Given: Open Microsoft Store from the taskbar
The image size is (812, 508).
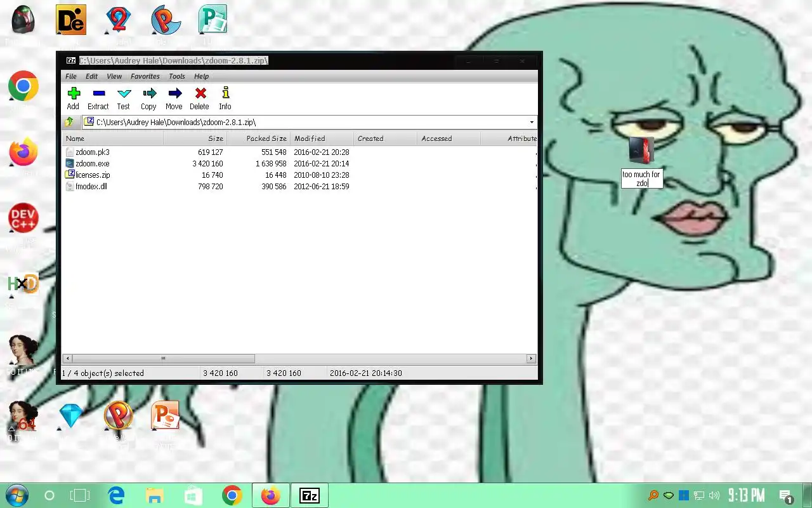Looking at the screenshot, I should click(x=193, y=495).
